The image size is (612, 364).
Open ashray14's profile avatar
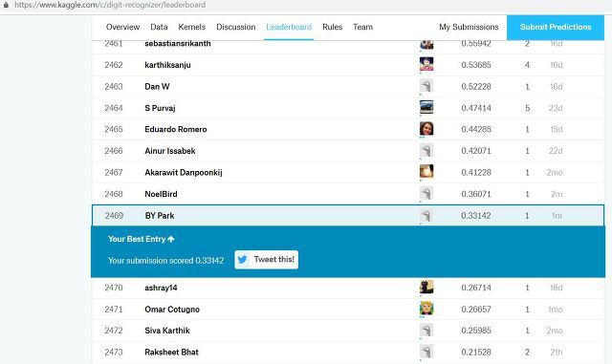[x=426, y=287]
